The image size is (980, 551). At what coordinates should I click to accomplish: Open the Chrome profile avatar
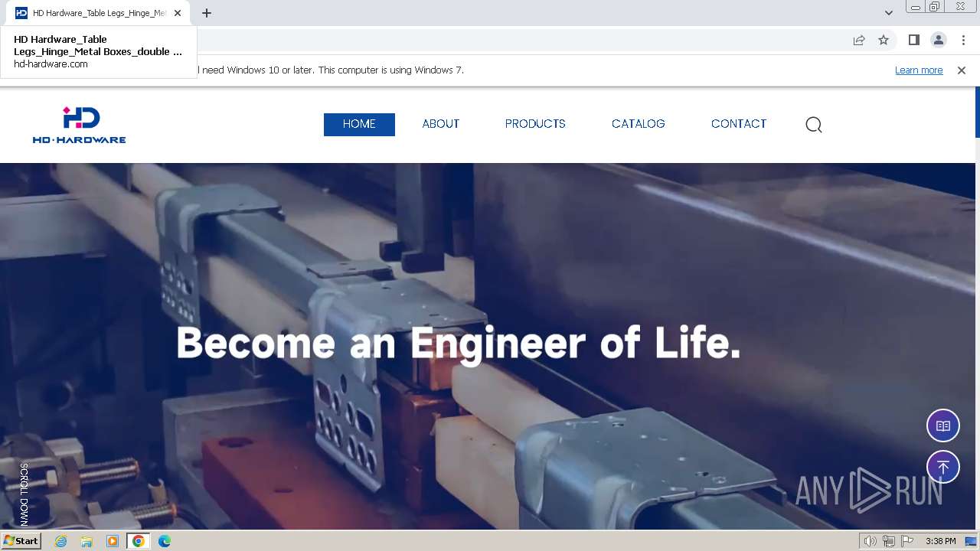939,40
